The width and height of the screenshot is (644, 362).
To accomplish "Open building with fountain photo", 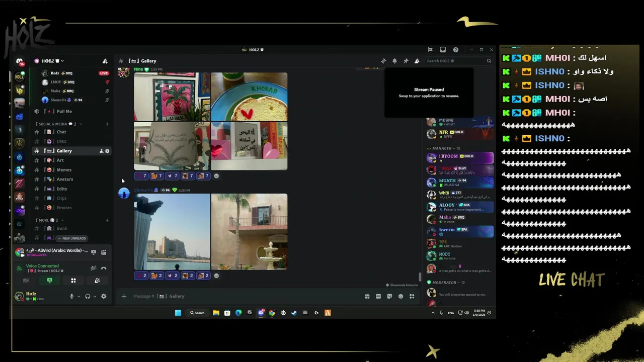I will (249, 232).
